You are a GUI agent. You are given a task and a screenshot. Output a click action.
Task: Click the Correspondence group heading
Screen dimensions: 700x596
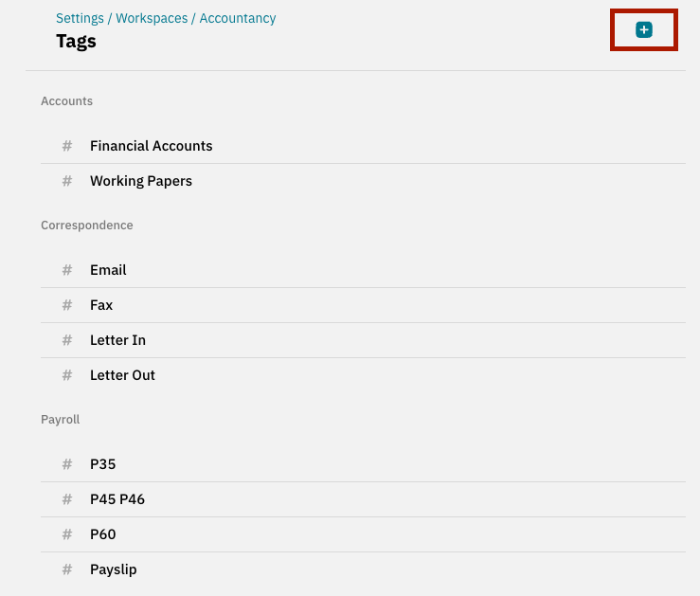pyautogui.click(x=87, y=225)
